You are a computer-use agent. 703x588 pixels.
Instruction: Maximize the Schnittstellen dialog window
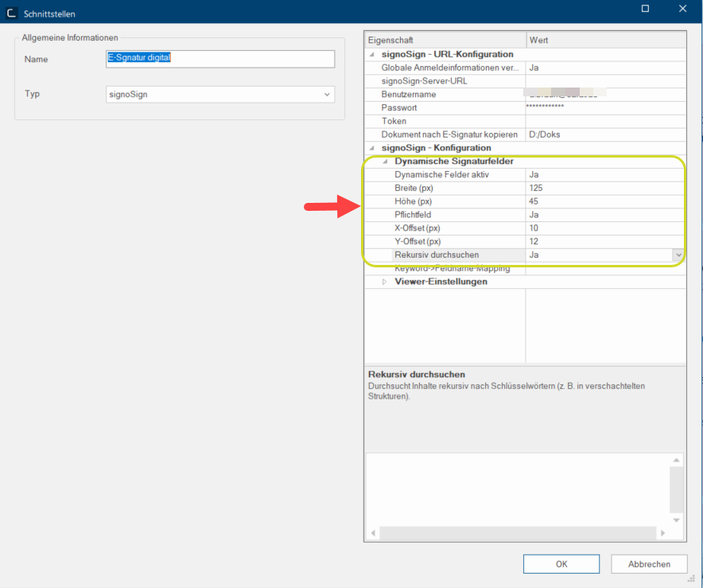coord(645,10)
